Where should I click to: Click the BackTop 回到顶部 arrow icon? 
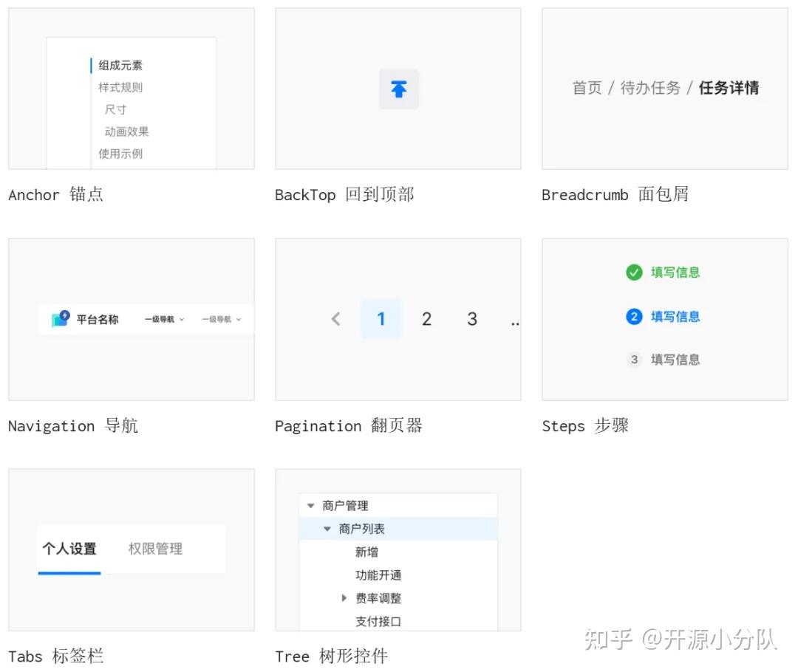399,88
